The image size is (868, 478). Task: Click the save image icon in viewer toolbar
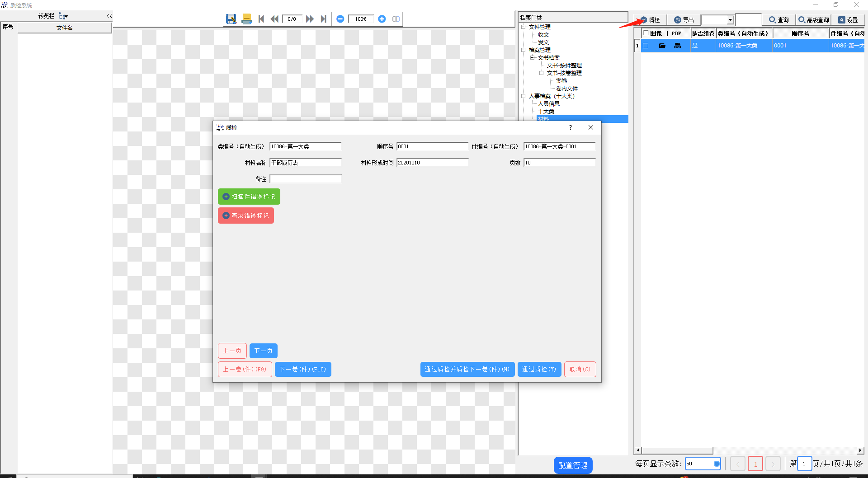(231, 19)
